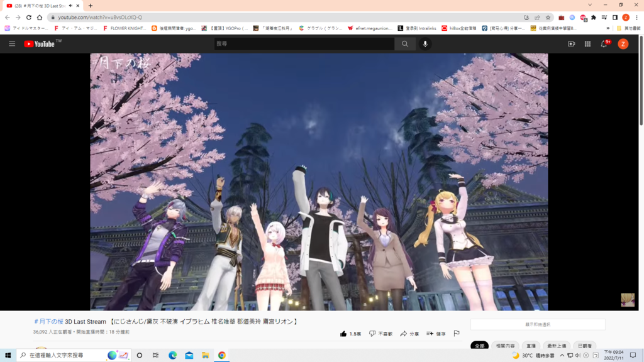Show live chat via 顯示即時通訊

pos(538,324)
